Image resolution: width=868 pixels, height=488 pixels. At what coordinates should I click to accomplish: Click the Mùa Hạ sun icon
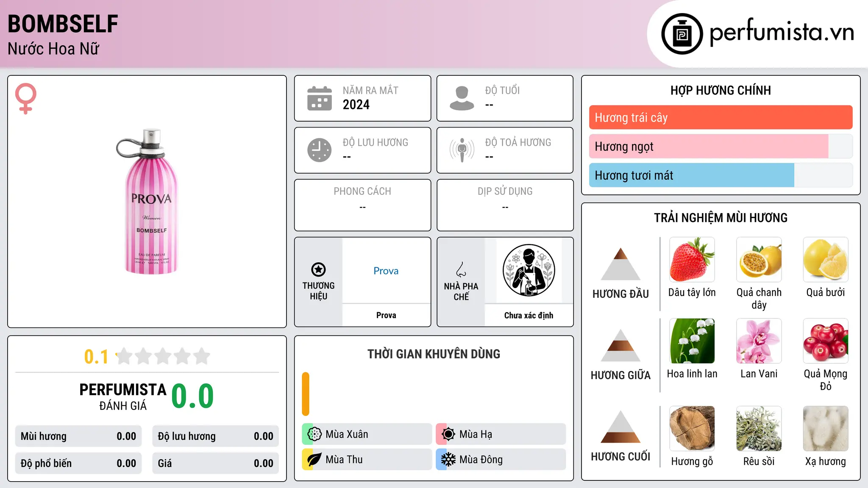tap(448, 434)
